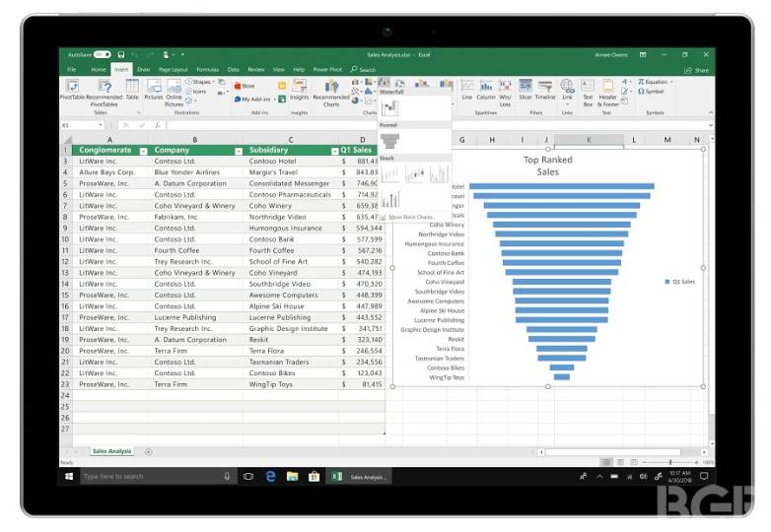
Task: Select cell containing Blue Yonder Airlines
Action: pyautogui.click(x=195, y=172)
